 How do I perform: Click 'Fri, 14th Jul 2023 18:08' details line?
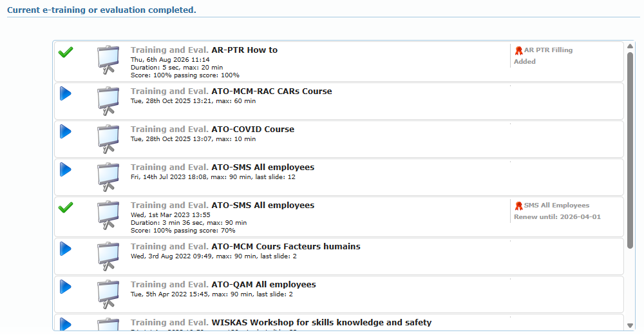pyautogui.click(x=213, y=177)
